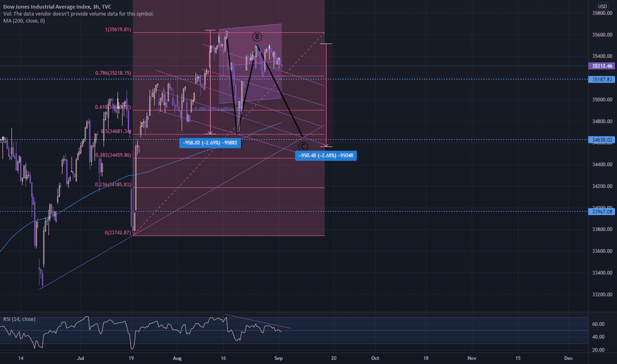Click the RSI 60.00 axis label
The image size is (617, 364).
pos(598,324)
